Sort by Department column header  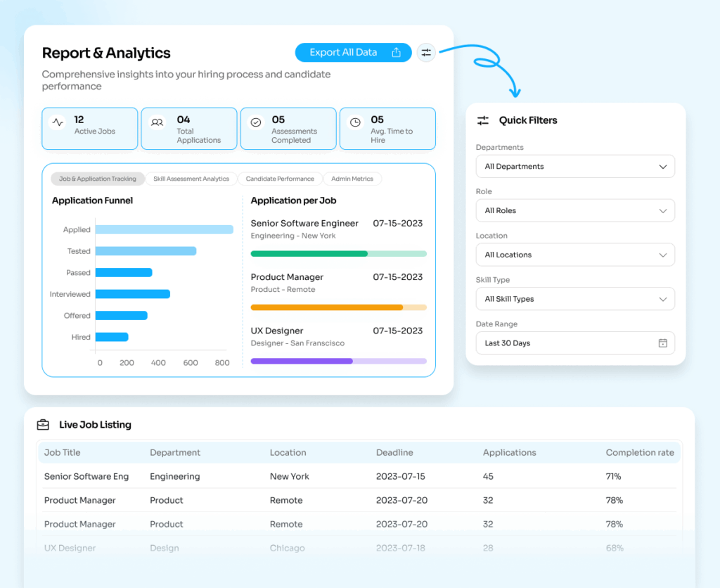tap(175, 452)
